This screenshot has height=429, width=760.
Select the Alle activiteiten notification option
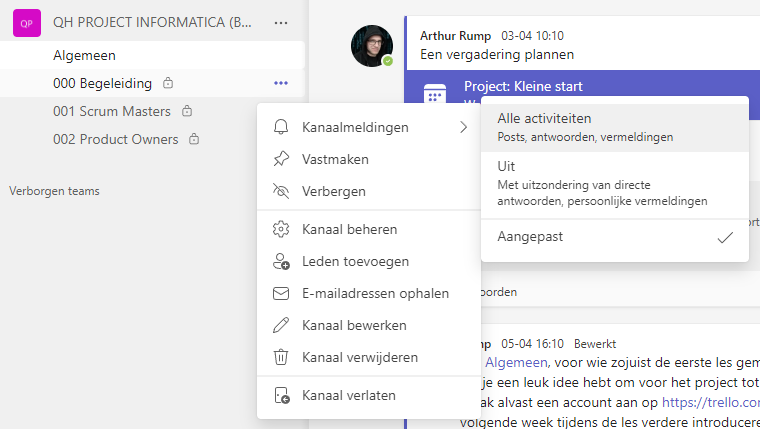click(x=614, y=126)
